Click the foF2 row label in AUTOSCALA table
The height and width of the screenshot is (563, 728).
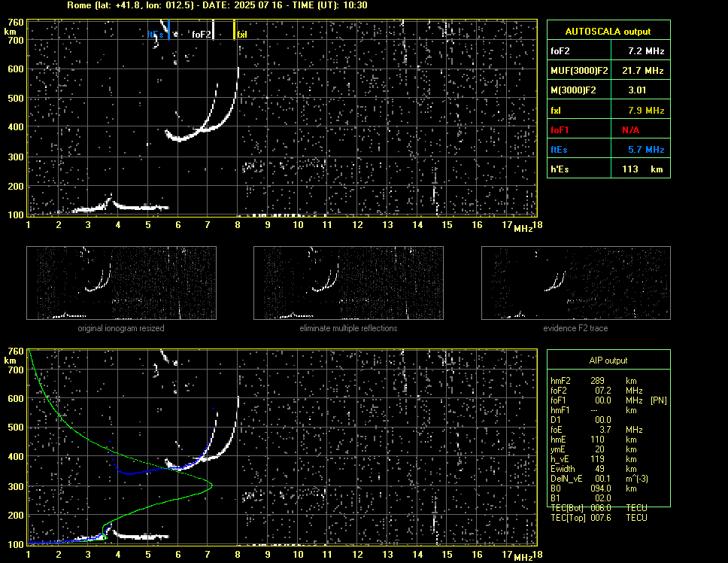(560, 51)
